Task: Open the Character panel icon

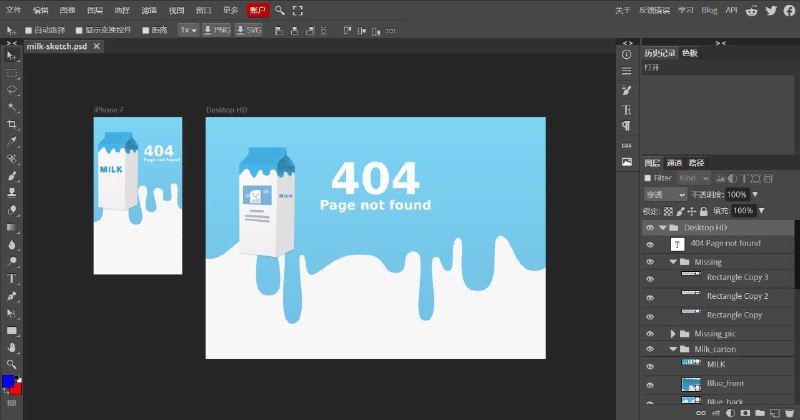Action: tap(627, 109)
